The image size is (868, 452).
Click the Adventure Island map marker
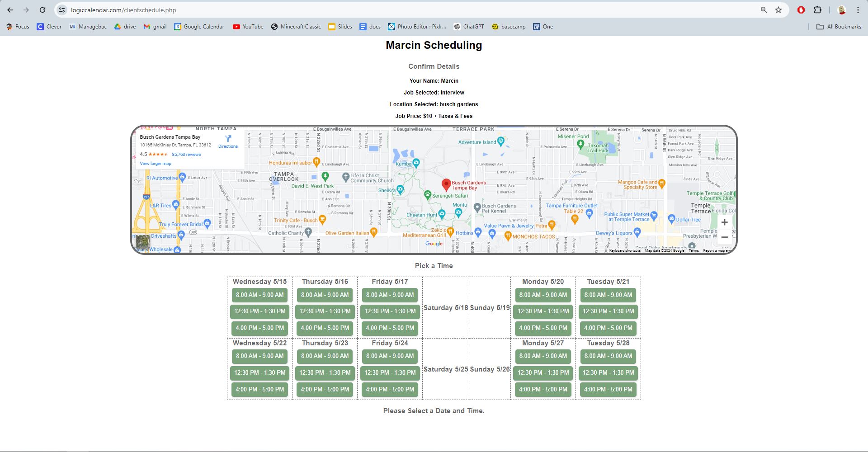500,141
